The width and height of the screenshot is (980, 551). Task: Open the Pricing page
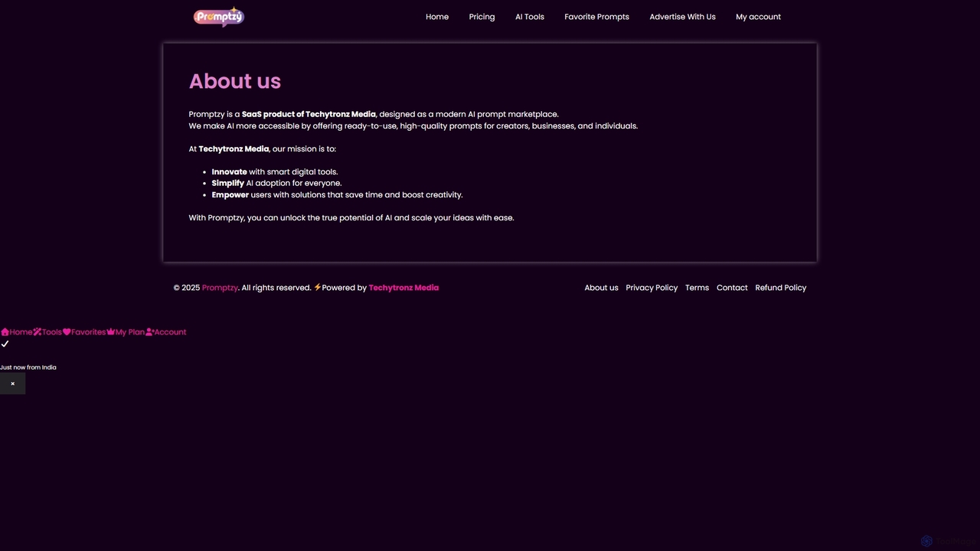point(482,17)
